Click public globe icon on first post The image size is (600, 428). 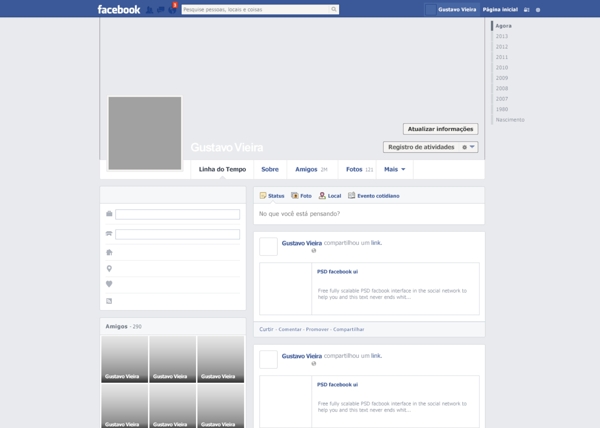(x=314, y=251)
